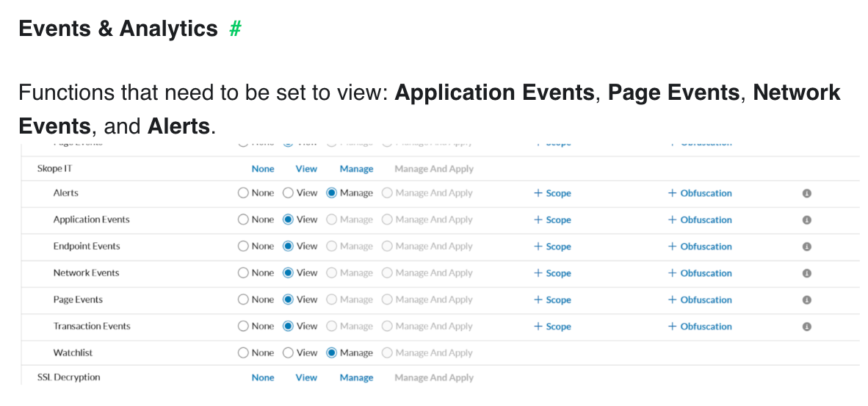Click the info icon for Endpoint Events
The image size is (868, 406).
click(x=806, y=247)
